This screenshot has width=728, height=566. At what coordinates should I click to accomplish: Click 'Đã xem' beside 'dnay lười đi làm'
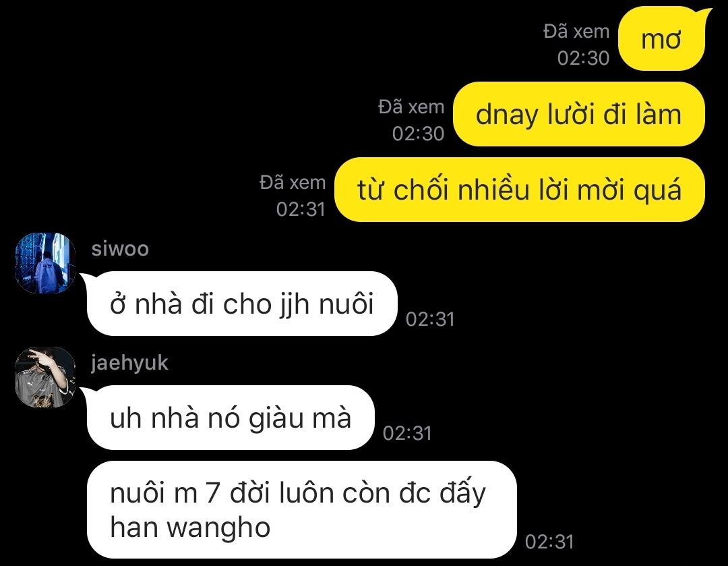411,107
